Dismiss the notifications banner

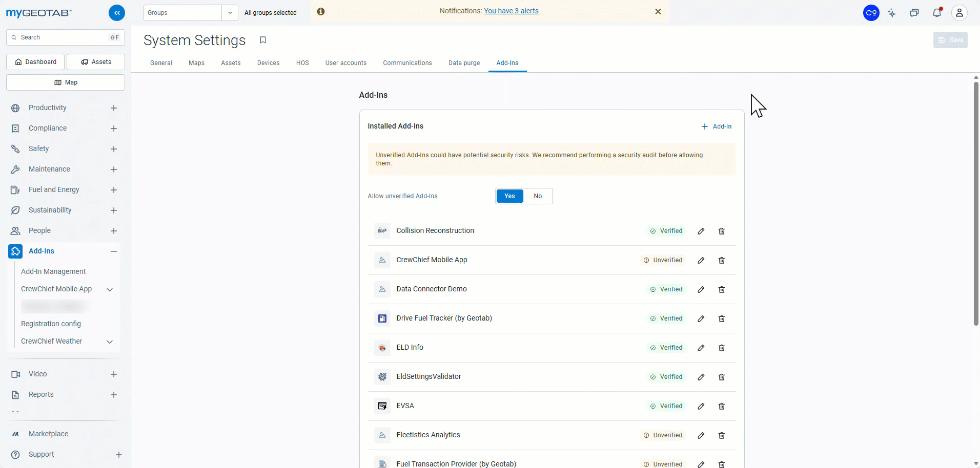pyautogui.click(x=658, y=12)
